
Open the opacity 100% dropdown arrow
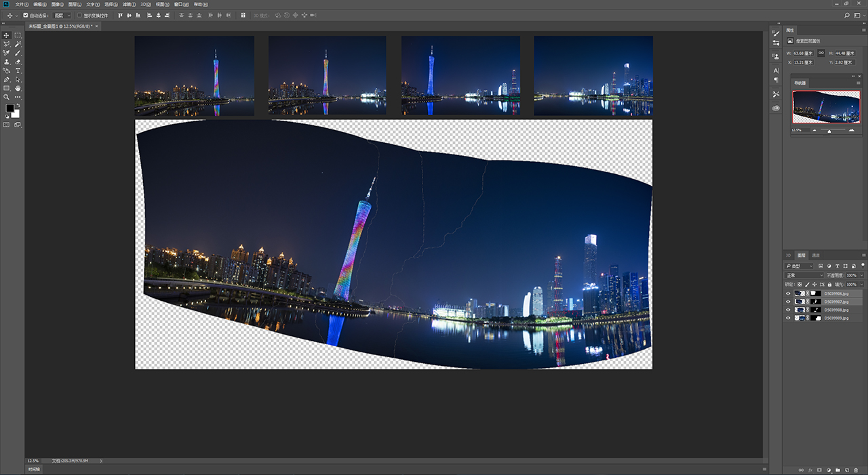point(862,275)
